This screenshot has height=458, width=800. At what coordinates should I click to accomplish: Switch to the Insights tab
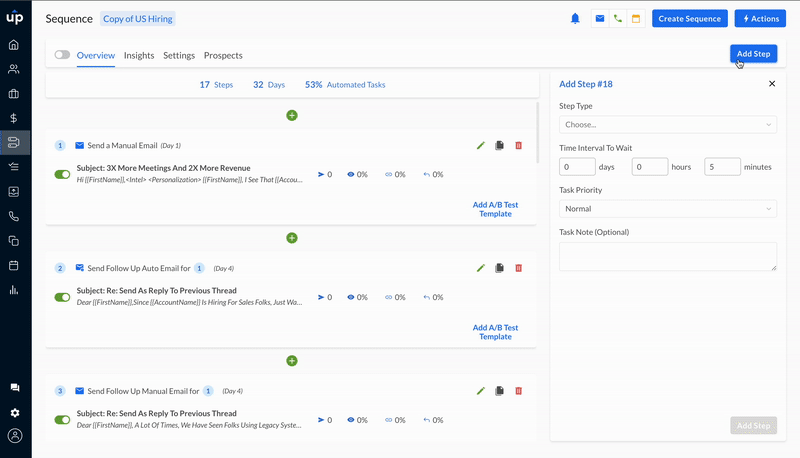point(139,56)
